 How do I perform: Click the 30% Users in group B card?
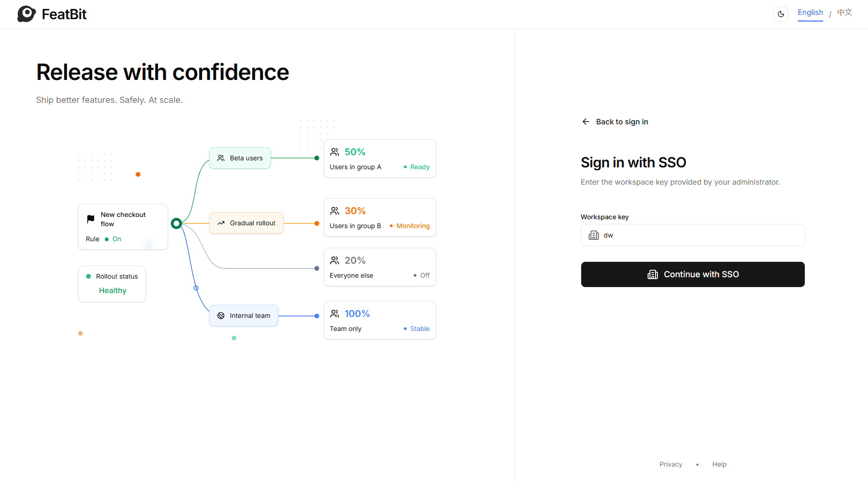380,217
